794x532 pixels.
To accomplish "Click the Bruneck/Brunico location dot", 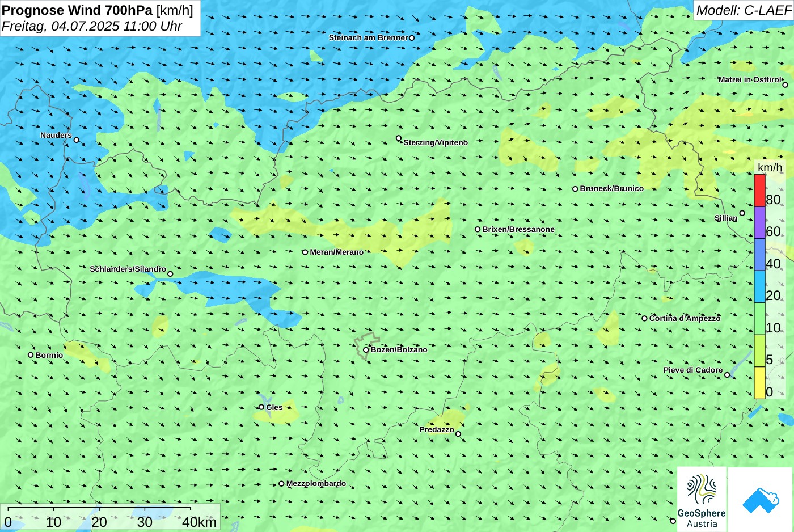I will pos(575,189).
